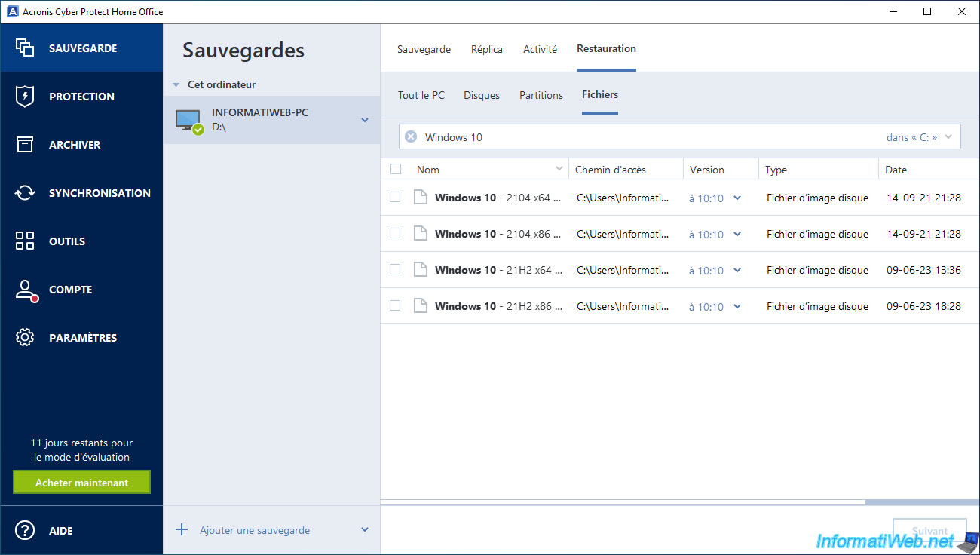Click the Acronis logo in the title bar

tap(12, 11)
